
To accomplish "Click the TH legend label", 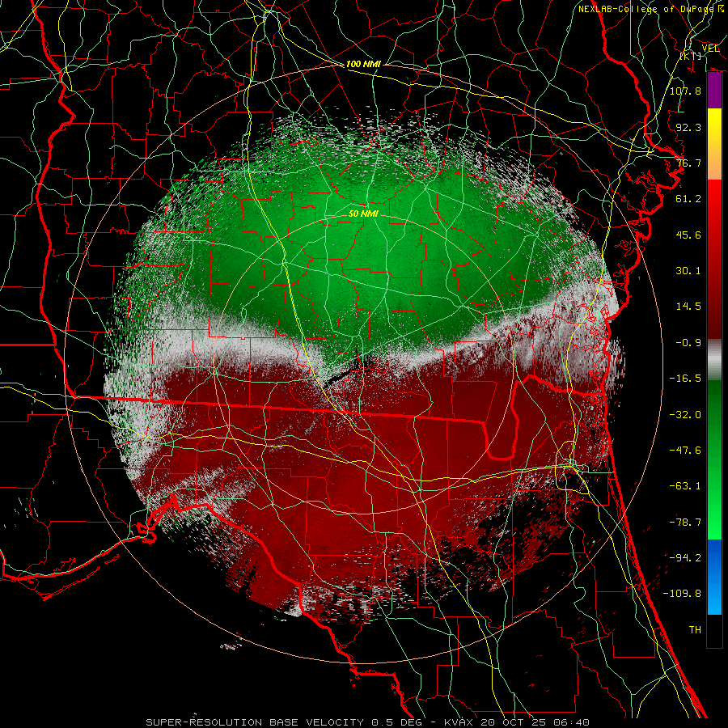I will 695,630.
